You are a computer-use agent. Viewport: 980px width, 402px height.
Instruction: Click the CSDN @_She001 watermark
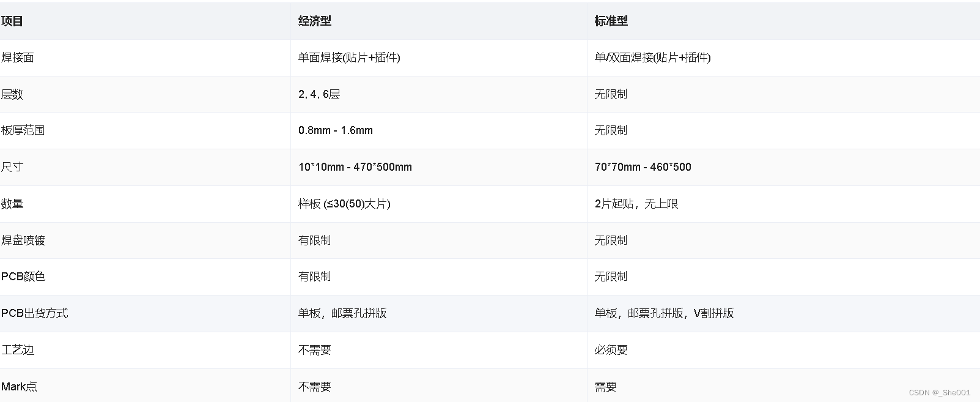click(939, 393)
